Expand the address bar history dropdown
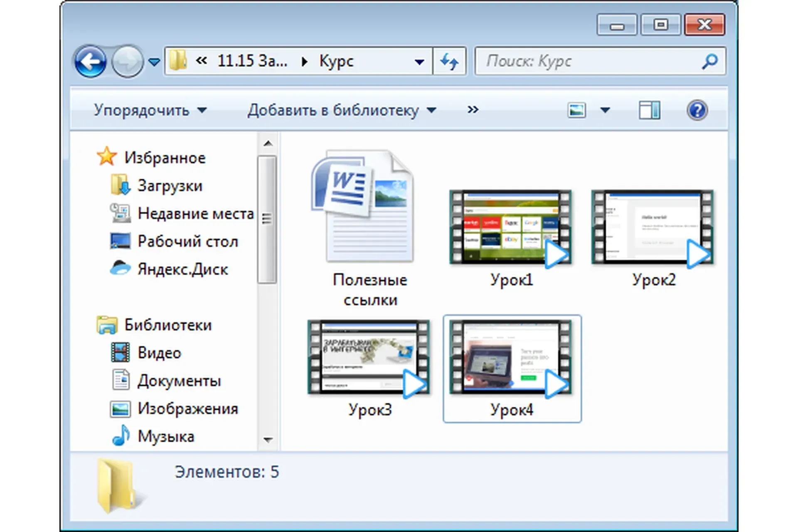 coord(419,62)
